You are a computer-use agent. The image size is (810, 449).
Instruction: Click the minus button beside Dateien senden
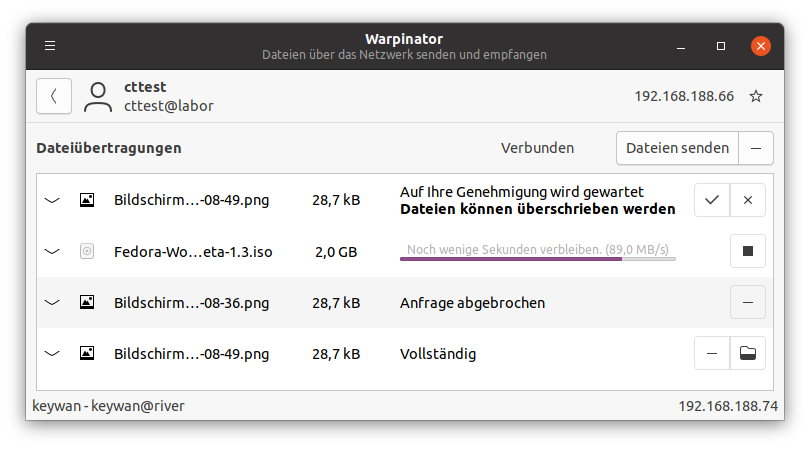pyautogui.click(x=756, y=148)
